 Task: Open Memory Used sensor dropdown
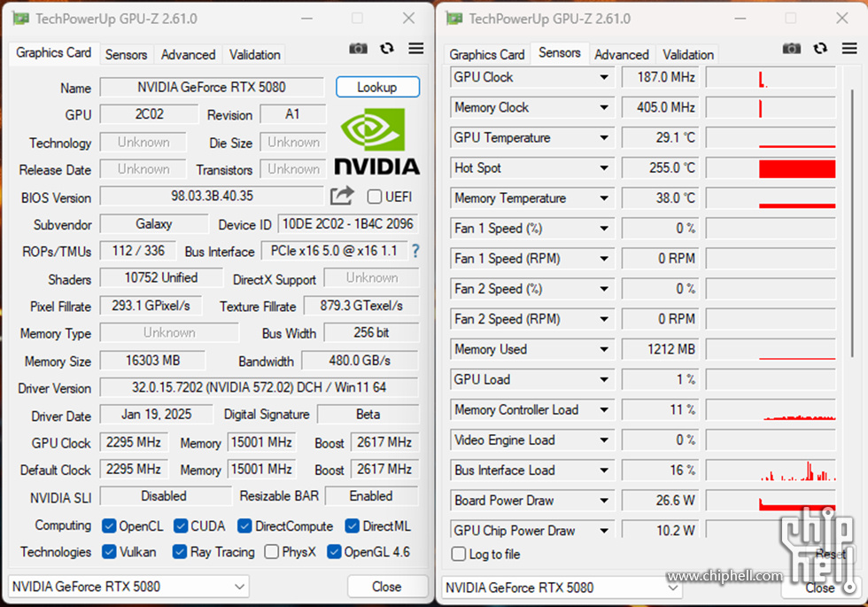pyautogui.click(x=604, y=349)
